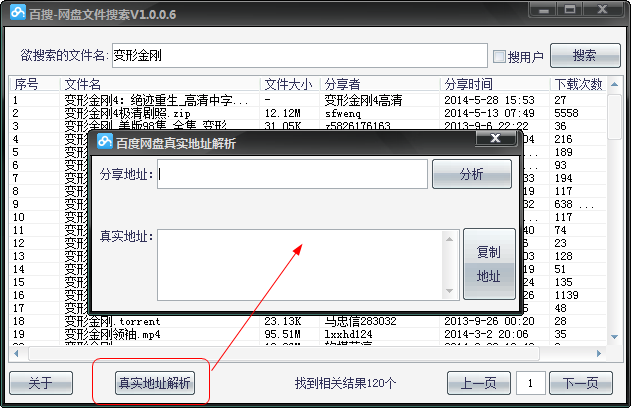Click the 百度网盘真实地址解析 dialog logo icon
This screenshot has height=408, width=631.
[105, 141]
